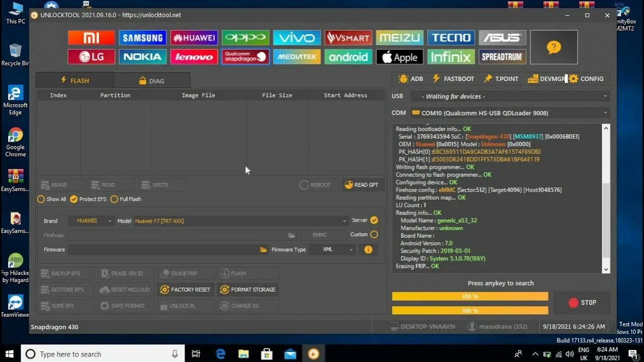This screenshot has height=362, width=644.
Task: Select the Full Flash radio option
Action: [126, 199]
